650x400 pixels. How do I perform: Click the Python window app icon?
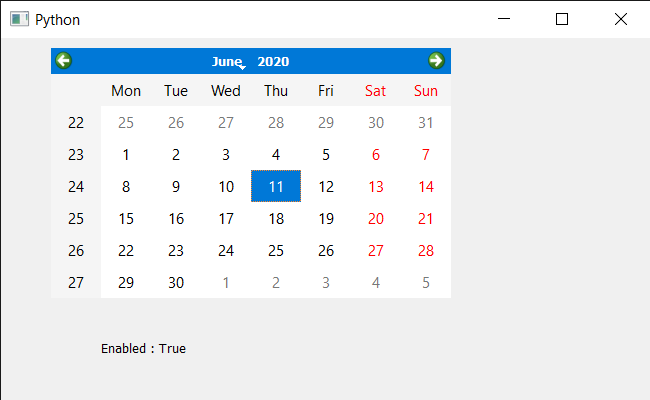pyautogui.click(x=19, y=19)
